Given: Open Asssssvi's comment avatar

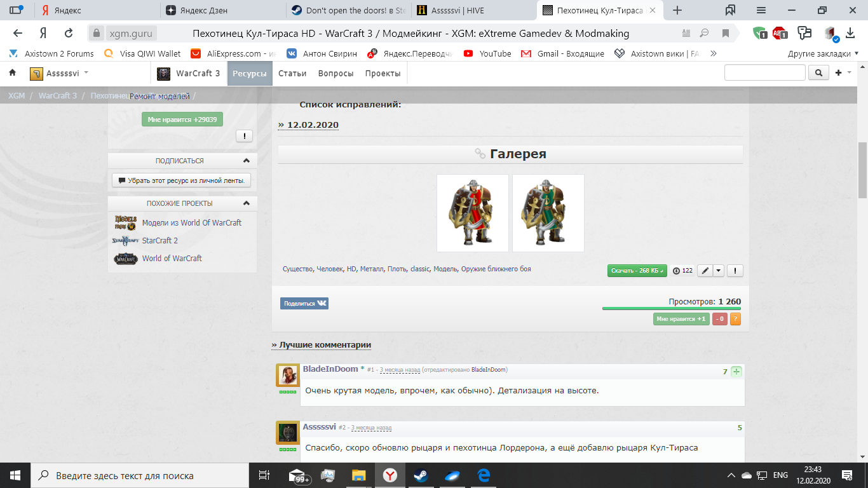Looking at the screenshot, I should pos(288,433).
